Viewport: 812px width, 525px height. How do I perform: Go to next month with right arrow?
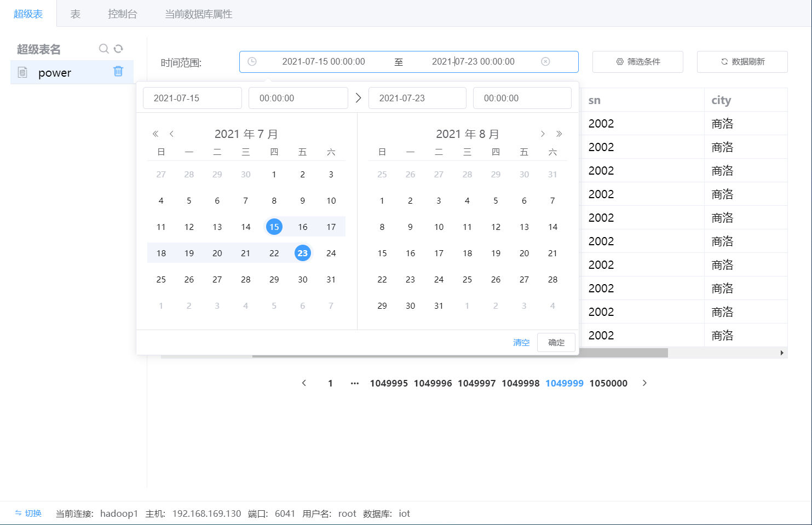tap(543, 134)
